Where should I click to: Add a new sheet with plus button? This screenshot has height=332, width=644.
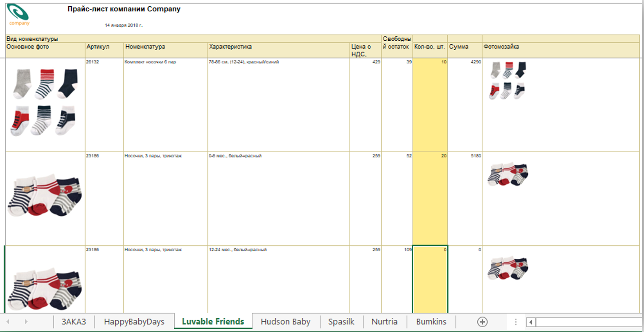click(482, 322)
